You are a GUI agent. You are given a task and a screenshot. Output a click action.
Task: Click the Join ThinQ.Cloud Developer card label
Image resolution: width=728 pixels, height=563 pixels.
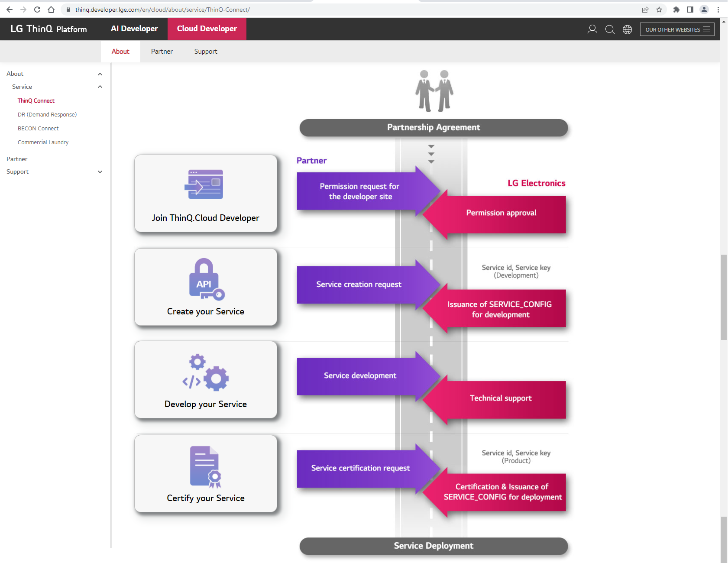206,218
